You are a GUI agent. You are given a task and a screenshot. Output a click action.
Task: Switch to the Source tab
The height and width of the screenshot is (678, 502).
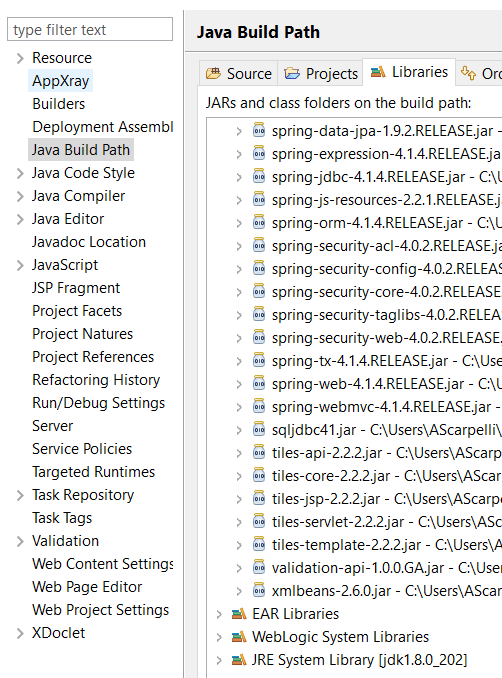pyautogui.click(x=238, y=74)
